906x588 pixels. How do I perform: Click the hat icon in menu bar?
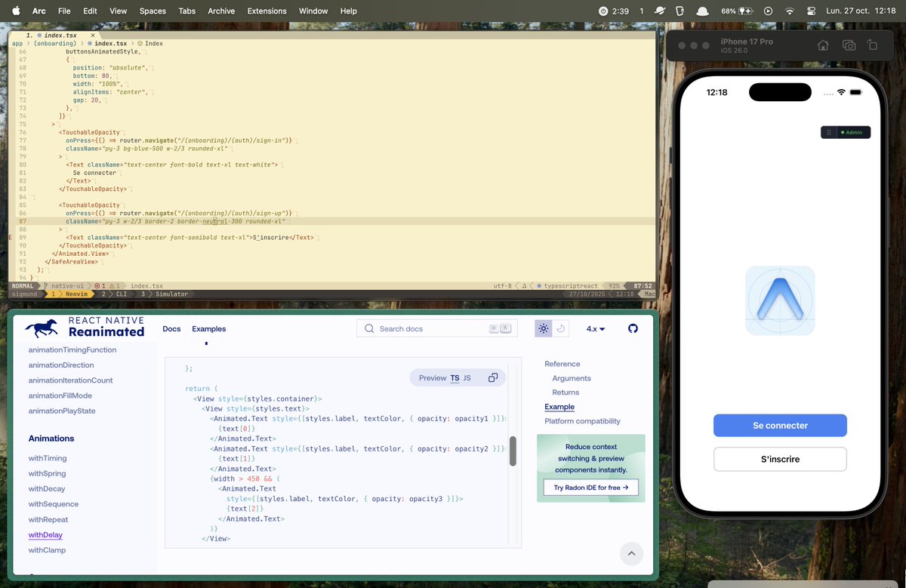click(x=702, y=11)
